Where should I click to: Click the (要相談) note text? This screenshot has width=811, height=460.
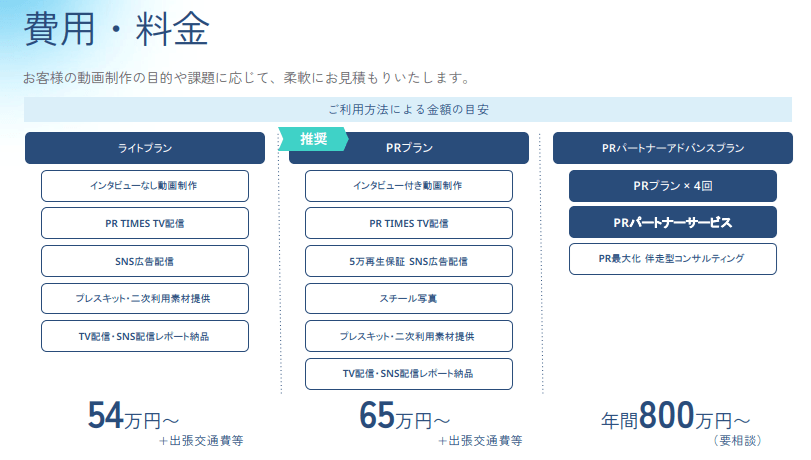pyautogui.click(x=738, y=440)
